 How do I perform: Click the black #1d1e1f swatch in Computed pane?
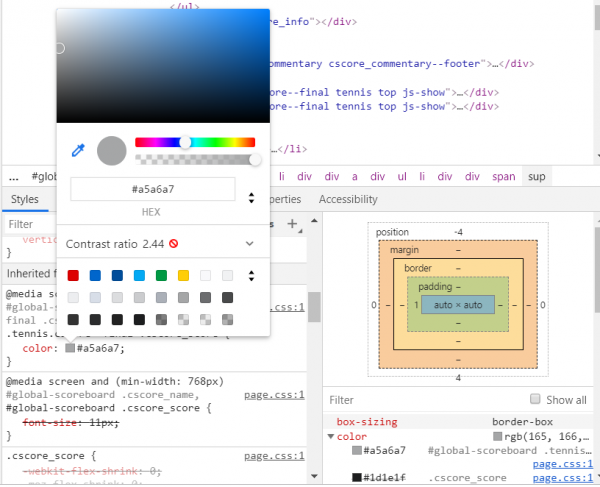tap(357, 477)
